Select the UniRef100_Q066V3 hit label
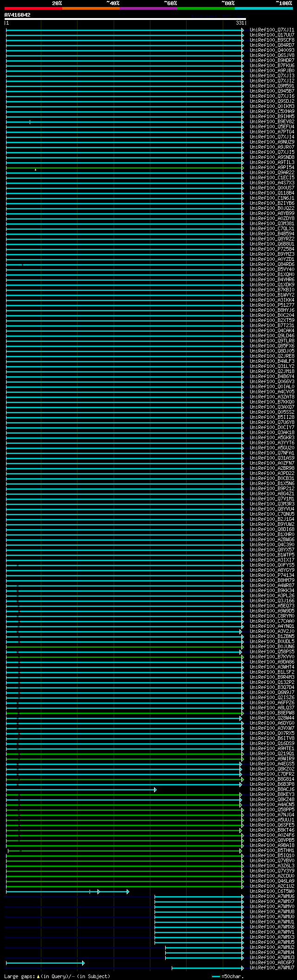 point(272,381)
